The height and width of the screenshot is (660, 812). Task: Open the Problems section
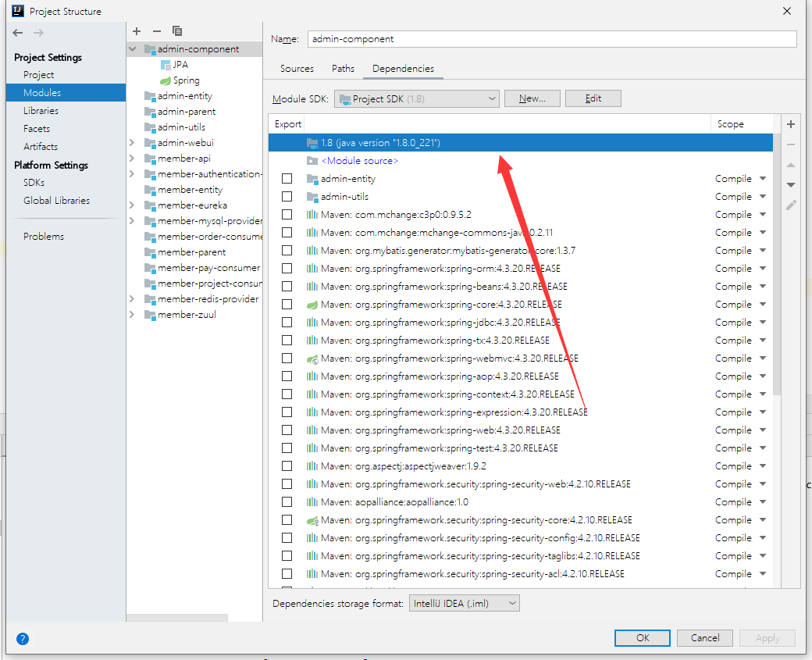44,236
